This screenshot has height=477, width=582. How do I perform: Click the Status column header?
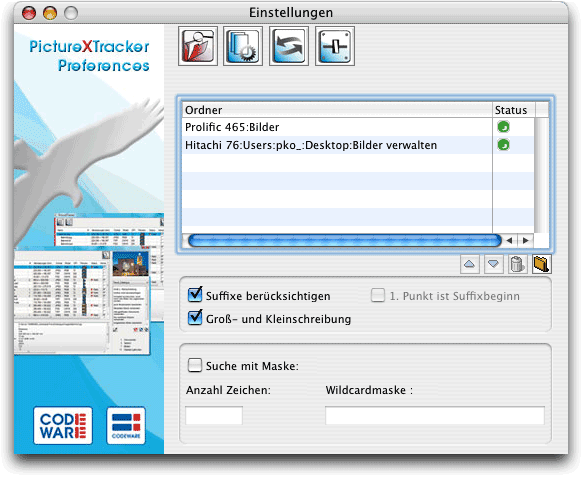pyautogui.click(x=514, y=110)
